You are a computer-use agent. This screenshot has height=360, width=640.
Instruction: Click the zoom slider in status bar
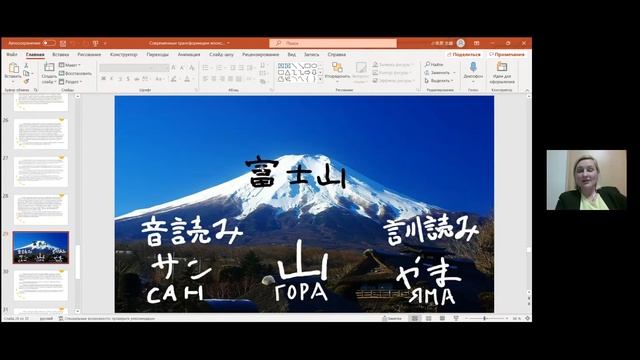[487, 318]
